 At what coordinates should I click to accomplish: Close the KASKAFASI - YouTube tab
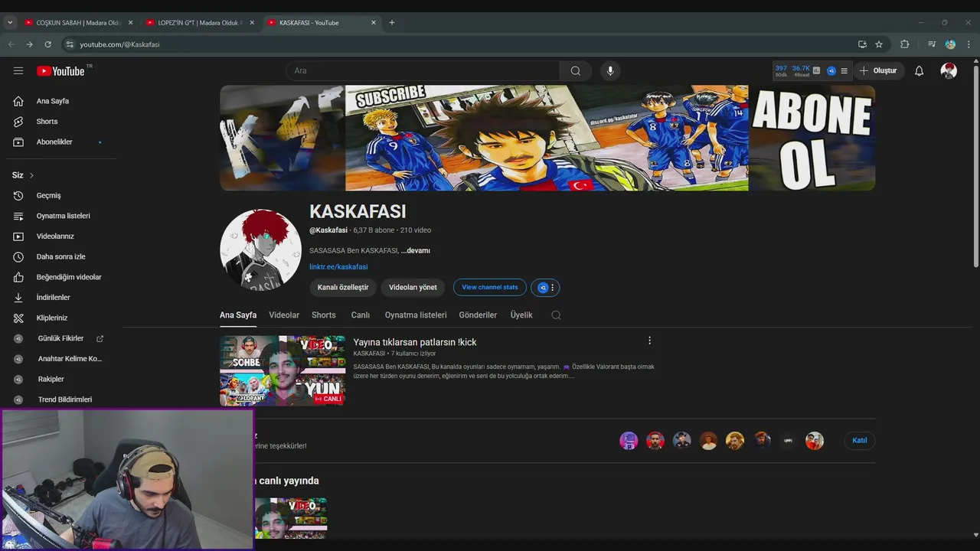[374, 22]
